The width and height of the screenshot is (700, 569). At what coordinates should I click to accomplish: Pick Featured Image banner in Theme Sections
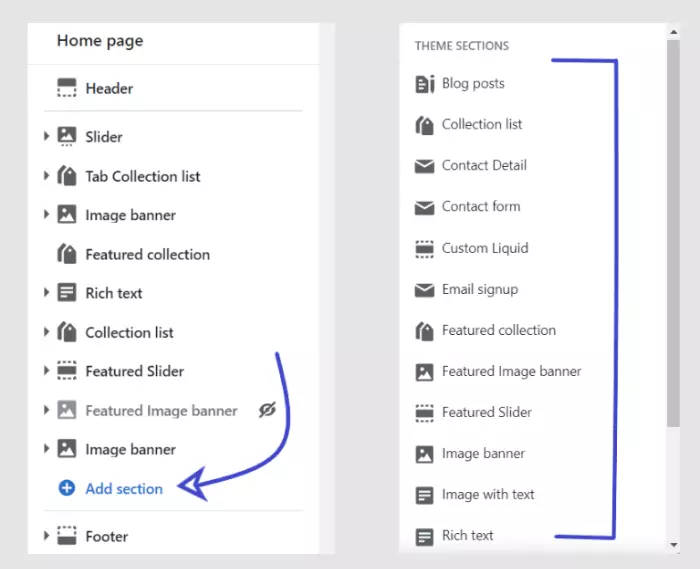pyautogui.click(x=512, y=371)
